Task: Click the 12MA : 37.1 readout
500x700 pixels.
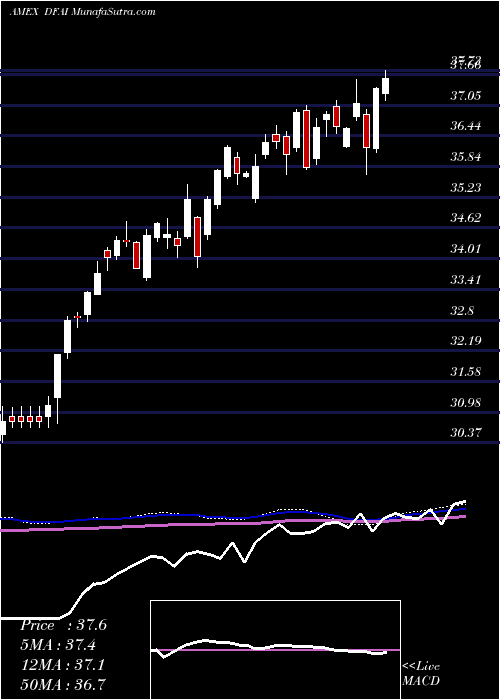Action: click(x=62, y=665)
